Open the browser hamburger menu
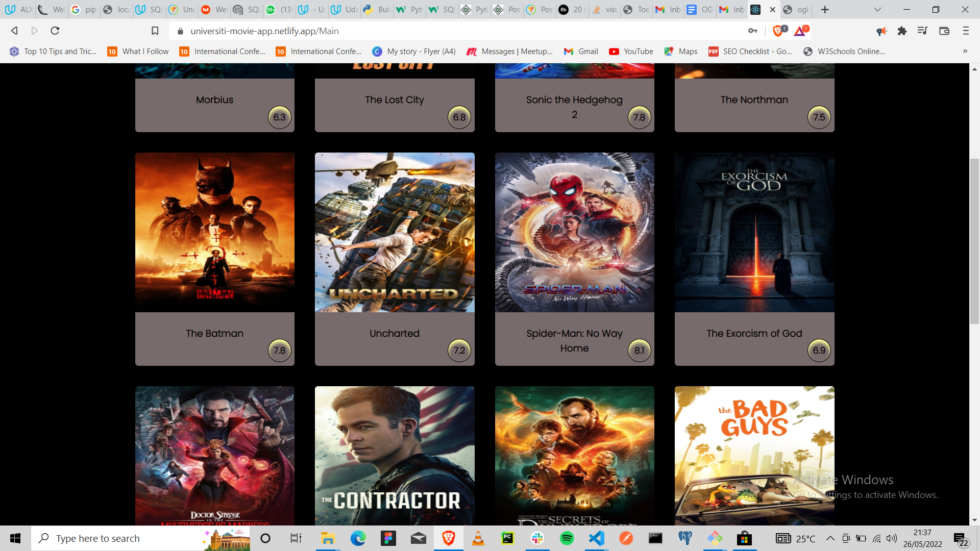 click(965, 31)
